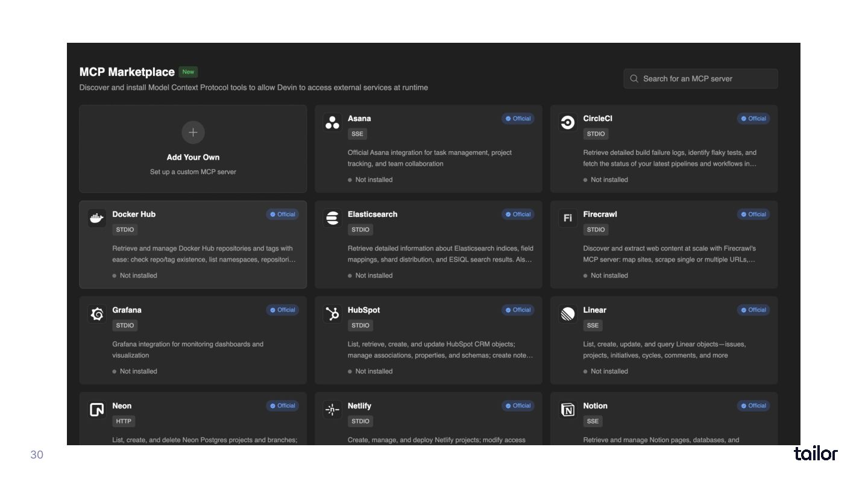Click Not installed status on Elasticsearch
This screenshot has width=868, height=488.
click(x=370, y=275)
